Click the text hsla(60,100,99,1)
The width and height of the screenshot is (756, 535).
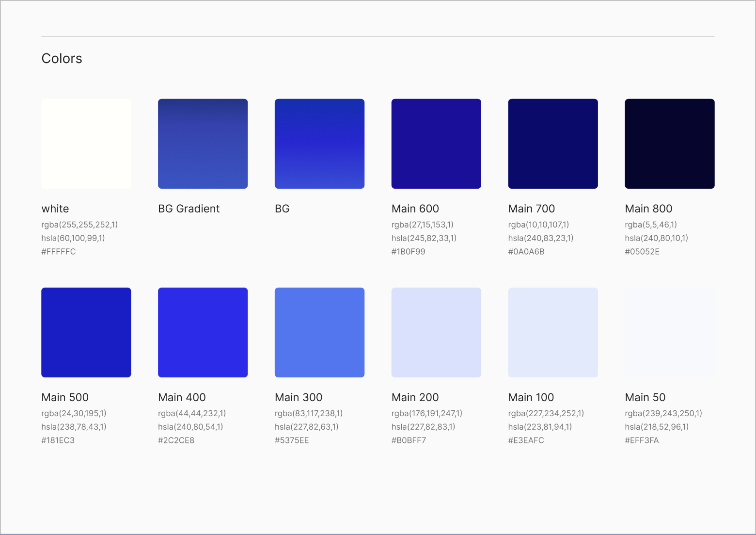click(x=74, y=238)
